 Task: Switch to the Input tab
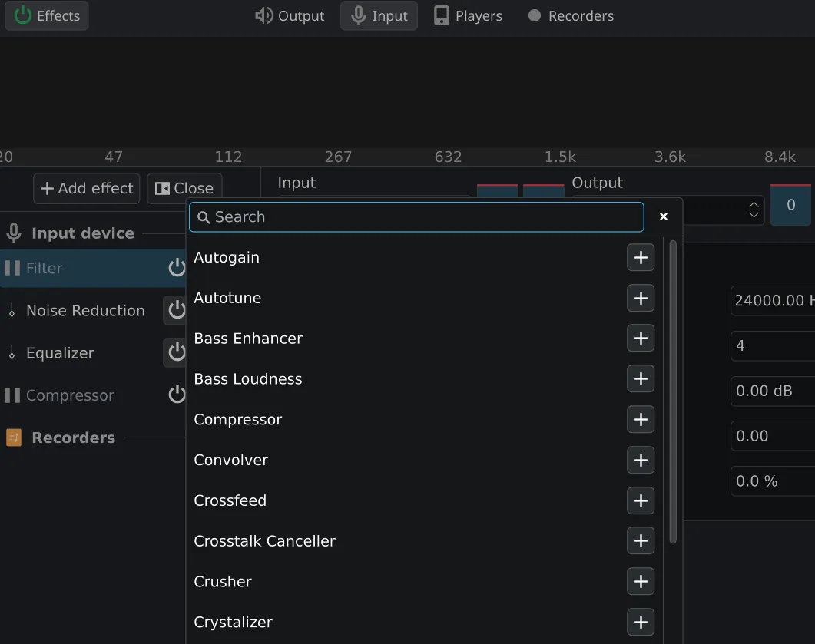coord(379,15)
